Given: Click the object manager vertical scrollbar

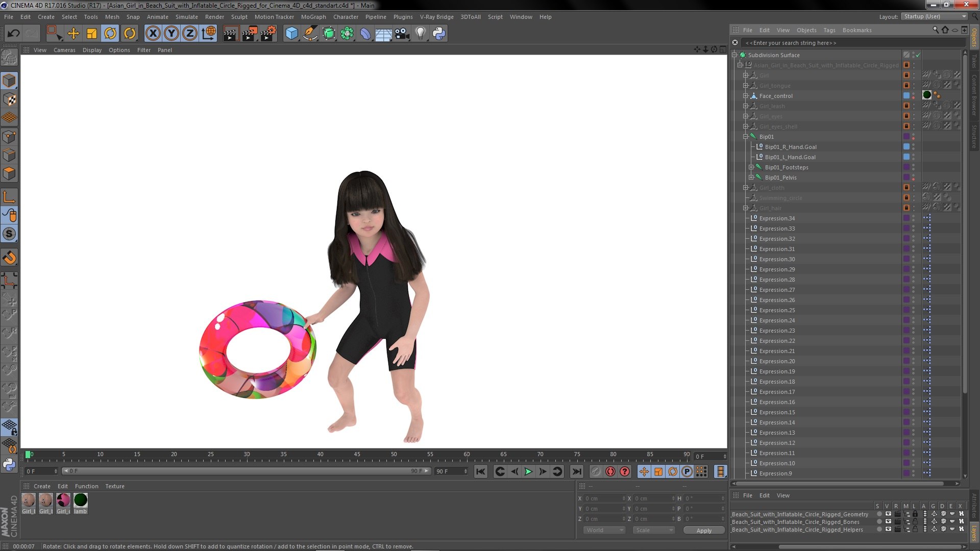Looking at the screenshot, I should coord(965,224).
